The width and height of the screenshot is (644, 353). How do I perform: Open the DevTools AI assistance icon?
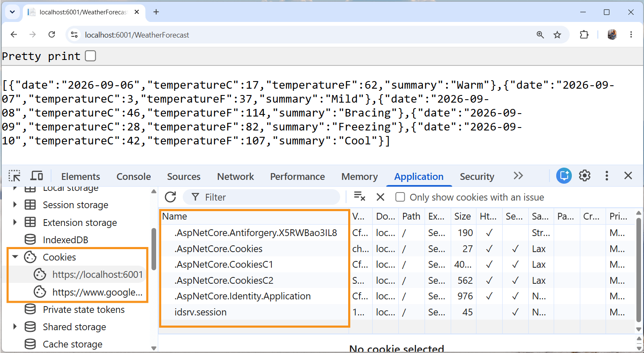(x=564, y=176)
